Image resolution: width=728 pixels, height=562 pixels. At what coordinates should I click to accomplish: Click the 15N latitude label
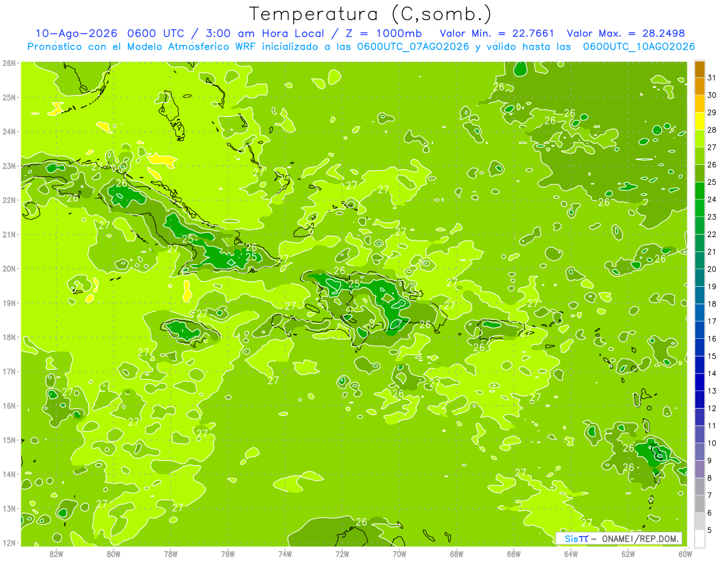pos(8,440)
